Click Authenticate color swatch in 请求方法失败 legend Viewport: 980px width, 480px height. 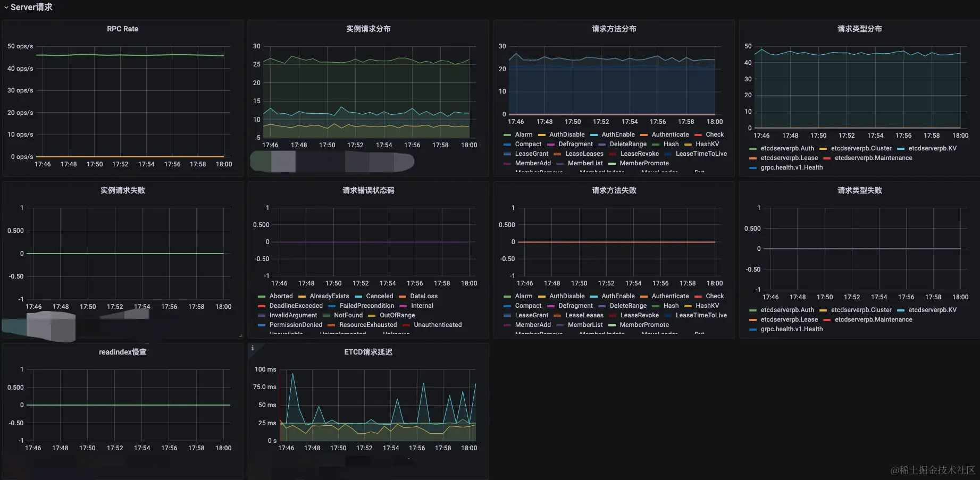pyautogui.click(x=644, y=297)
